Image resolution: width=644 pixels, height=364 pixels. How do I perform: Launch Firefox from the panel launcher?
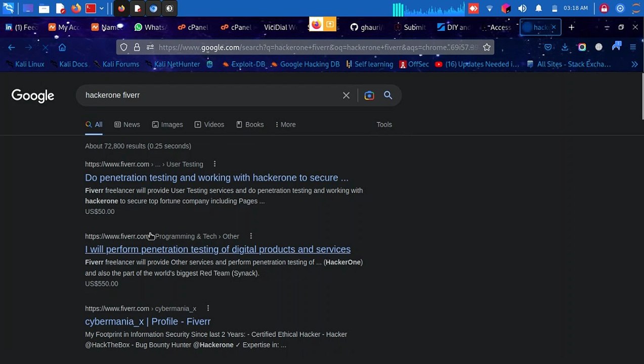[76, 9]
